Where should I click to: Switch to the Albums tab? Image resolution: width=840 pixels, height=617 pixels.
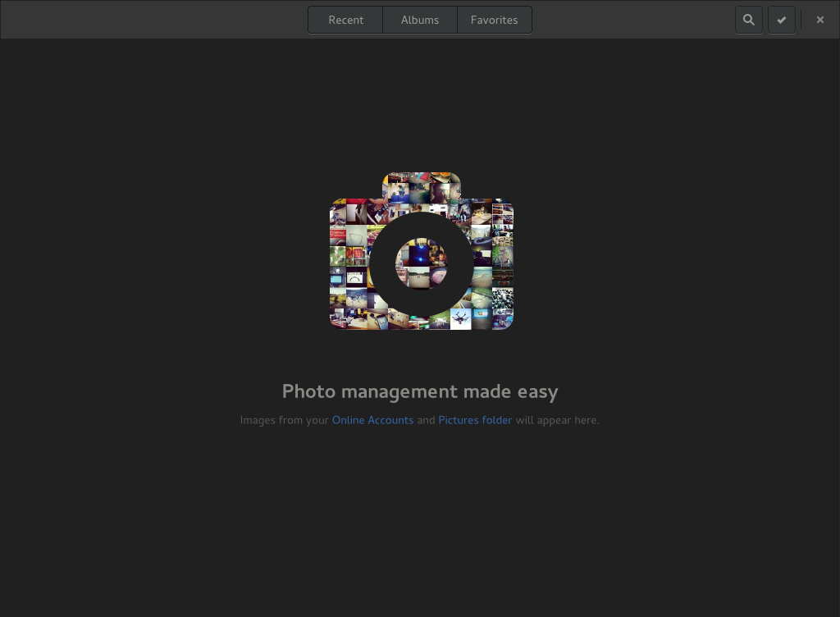pyautogui.click(x=420, y=20)
